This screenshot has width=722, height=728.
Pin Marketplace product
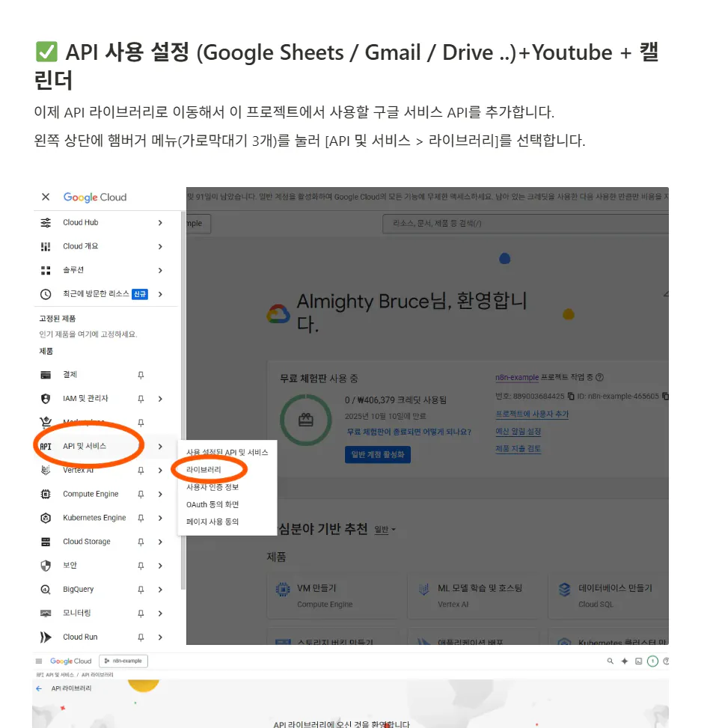click(141, 423)
